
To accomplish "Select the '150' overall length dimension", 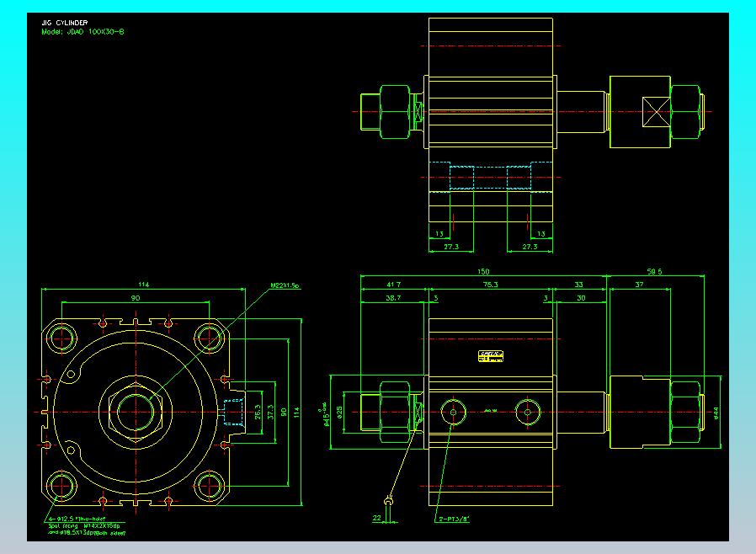I will [483, 271].
